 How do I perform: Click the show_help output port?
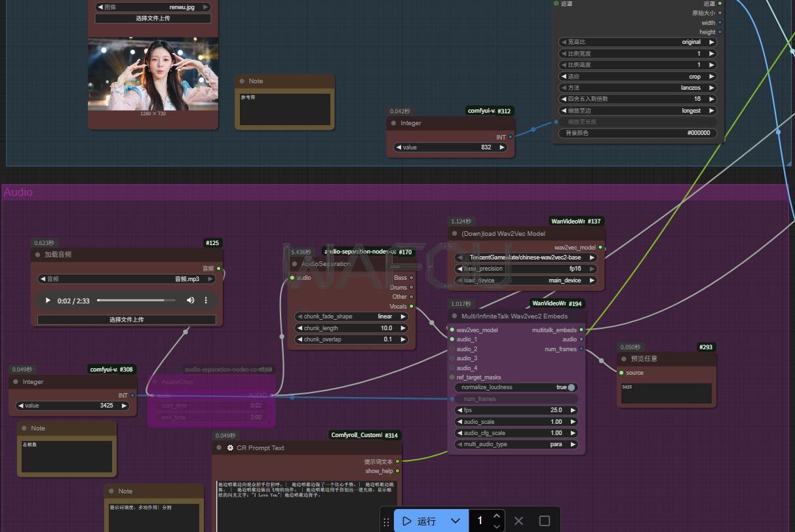[x=397, y=471]
